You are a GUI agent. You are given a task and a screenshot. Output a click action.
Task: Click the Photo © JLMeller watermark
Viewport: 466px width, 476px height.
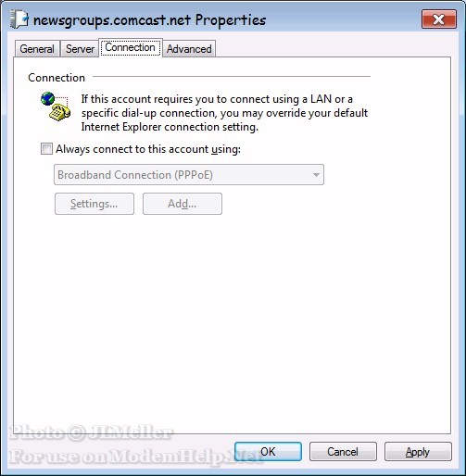tap(92, 432)
